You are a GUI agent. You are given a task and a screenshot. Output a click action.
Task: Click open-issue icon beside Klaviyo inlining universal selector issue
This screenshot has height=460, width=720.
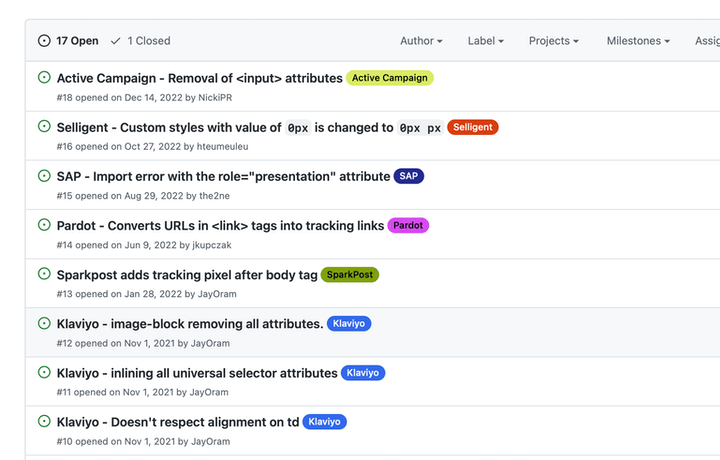(44, 372)
